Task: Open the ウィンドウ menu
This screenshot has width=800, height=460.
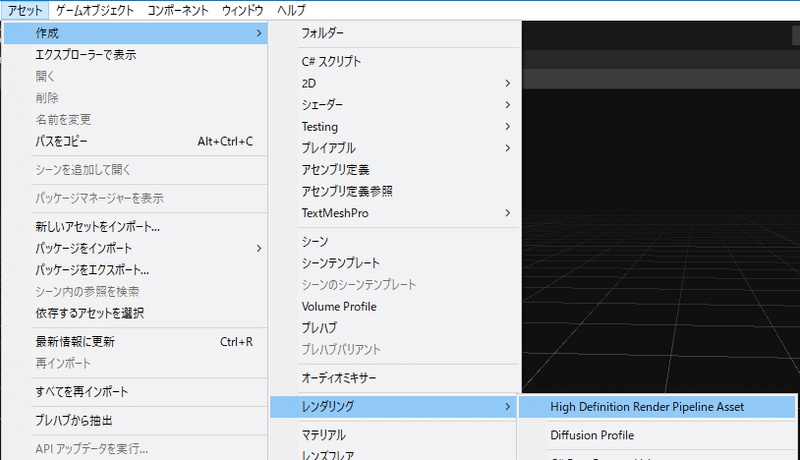Action: coord(242,10)
